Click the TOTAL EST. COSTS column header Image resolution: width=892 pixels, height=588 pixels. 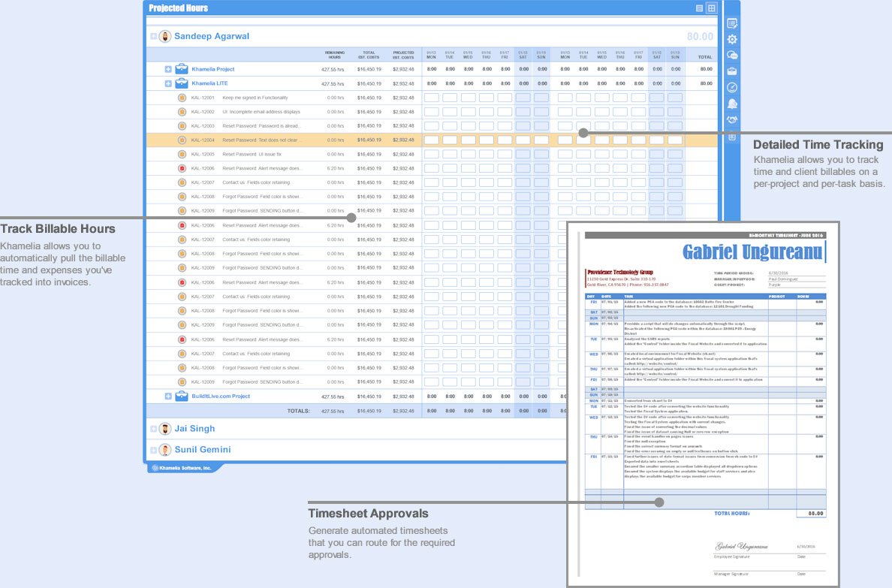point(369,55)
